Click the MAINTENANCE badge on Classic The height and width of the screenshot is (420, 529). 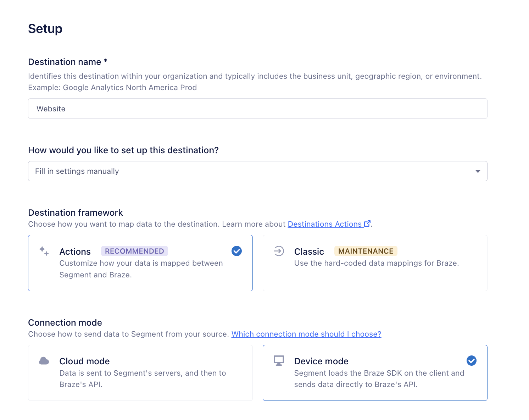click(x=366, y=251)
